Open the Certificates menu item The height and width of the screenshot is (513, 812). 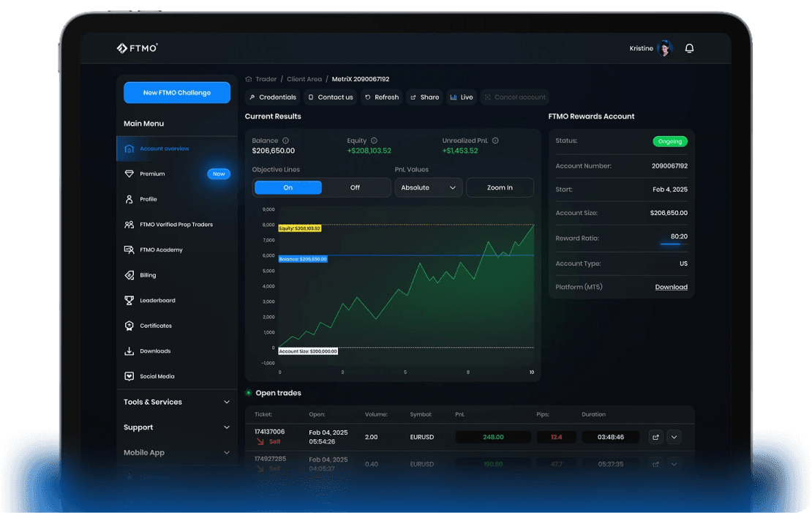tap(176, 326)
